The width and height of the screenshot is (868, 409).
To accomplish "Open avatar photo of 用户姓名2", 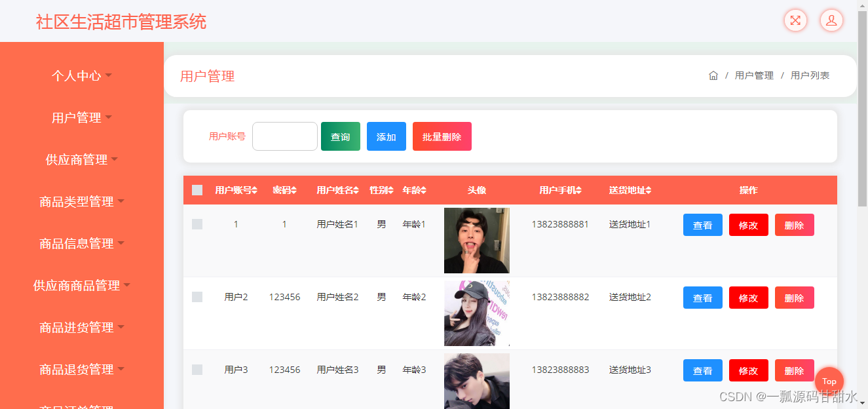I will [477, 313].
